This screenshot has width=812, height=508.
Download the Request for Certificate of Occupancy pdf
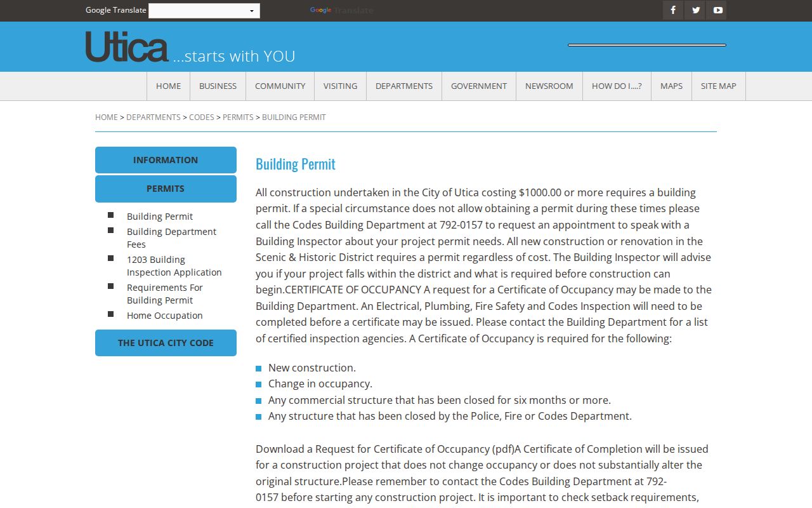[x=385, y=449]
